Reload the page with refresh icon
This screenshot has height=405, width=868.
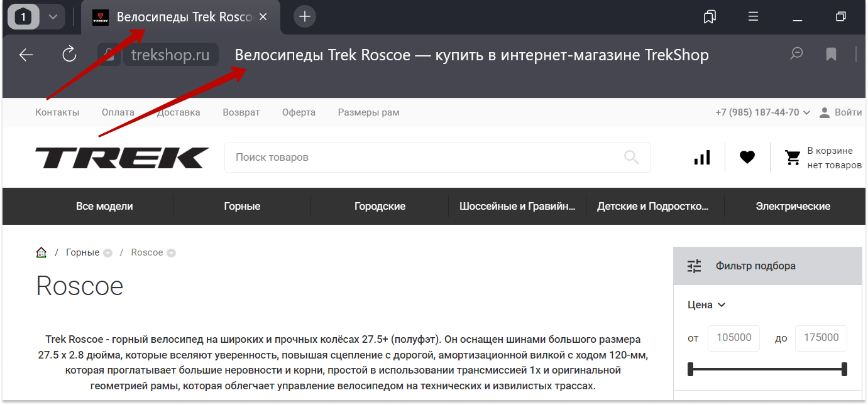69,55
